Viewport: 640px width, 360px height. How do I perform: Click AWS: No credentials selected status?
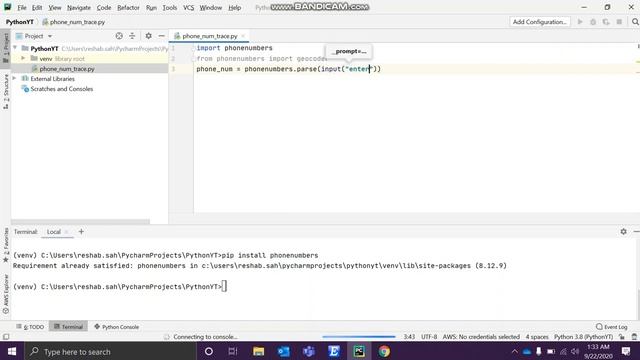coord(481,337)
